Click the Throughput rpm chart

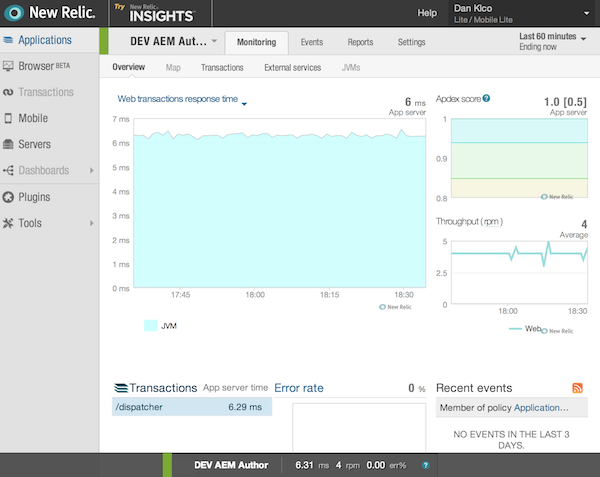[x=519, y=272]
